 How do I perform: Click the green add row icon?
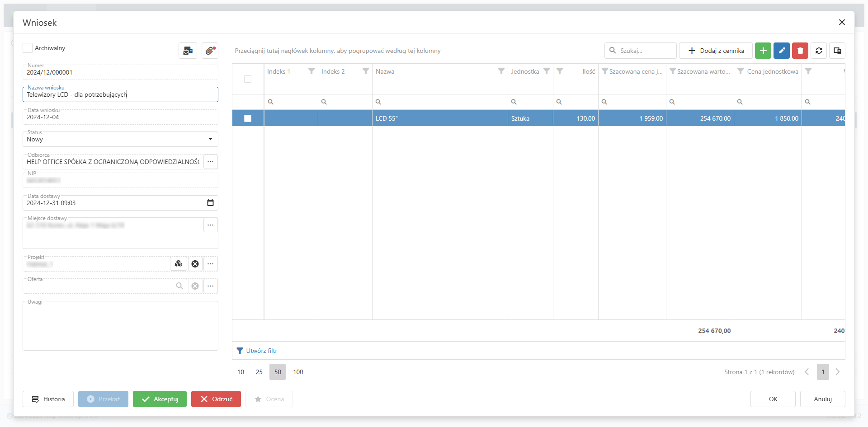click(763, 51)
